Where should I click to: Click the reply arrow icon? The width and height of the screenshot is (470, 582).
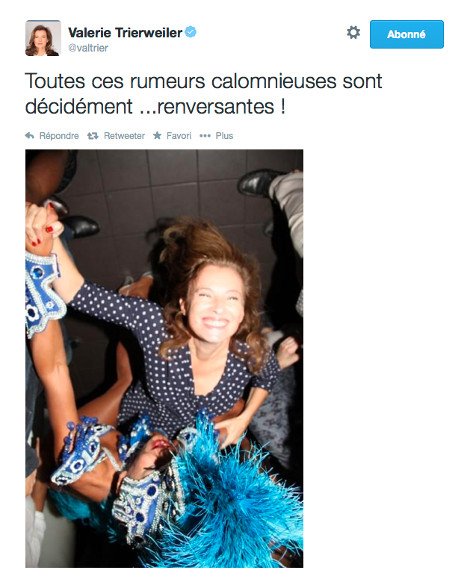click(30, 136)
